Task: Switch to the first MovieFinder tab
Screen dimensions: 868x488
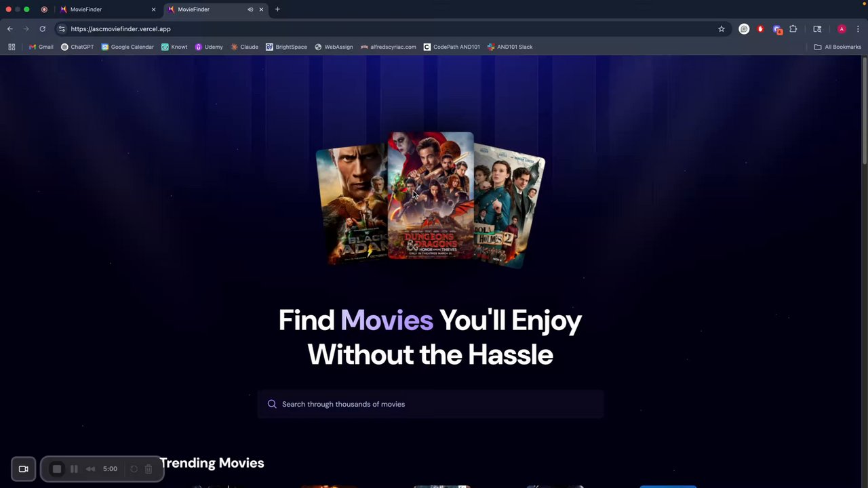Action: pos(107,9)
